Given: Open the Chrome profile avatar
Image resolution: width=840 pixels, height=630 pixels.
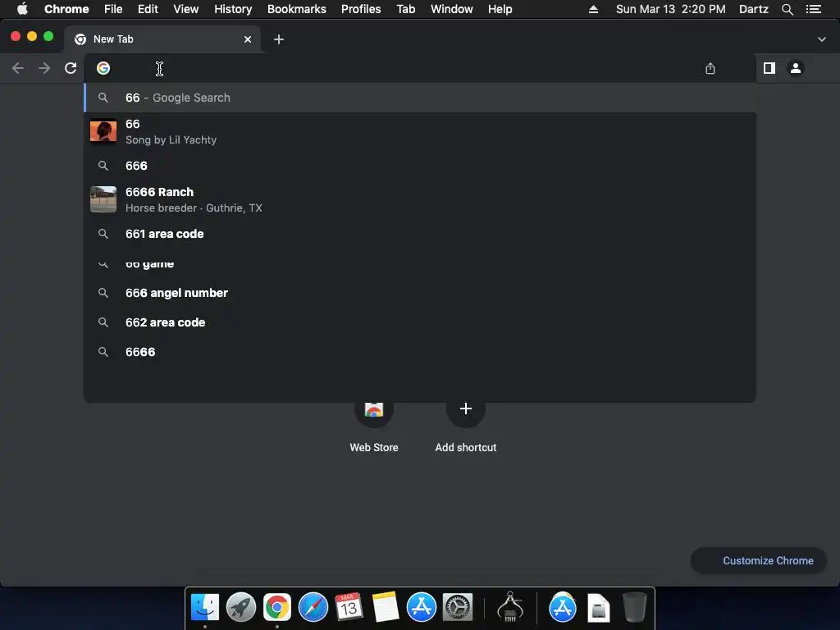Looking at the screenshot, I should tap(796, 68).
